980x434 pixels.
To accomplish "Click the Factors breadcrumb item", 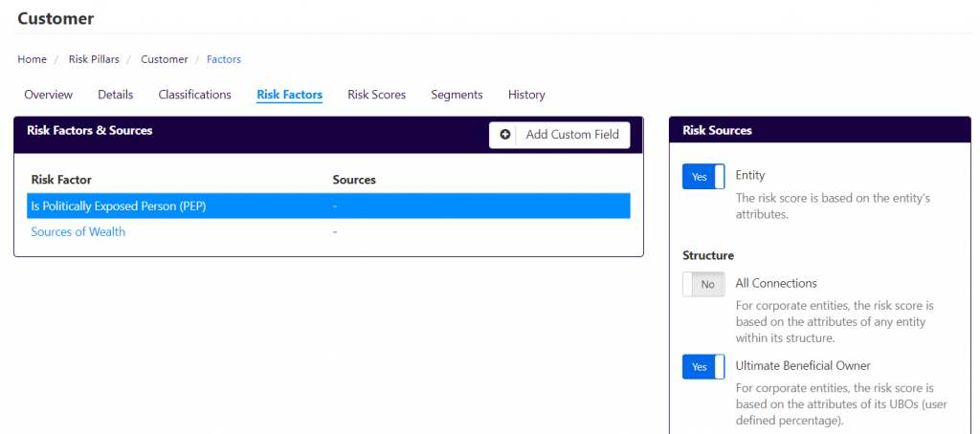I will 224,59.
